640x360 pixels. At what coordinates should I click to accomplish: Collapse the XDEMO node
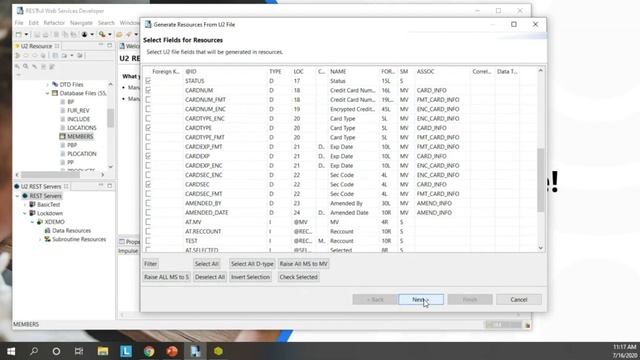tap(32, 222)
